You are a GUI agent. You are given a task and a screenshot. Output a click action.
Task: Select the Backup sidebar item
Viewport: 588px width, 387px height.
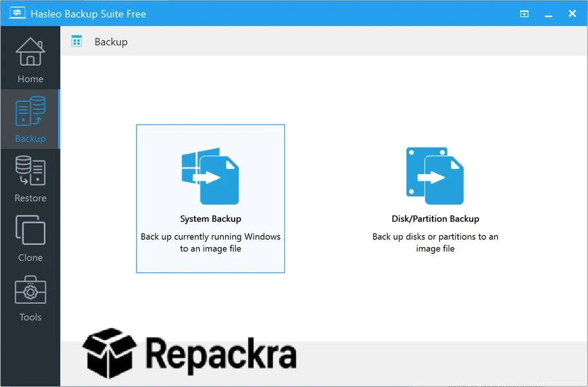click(x=30, y=119)
